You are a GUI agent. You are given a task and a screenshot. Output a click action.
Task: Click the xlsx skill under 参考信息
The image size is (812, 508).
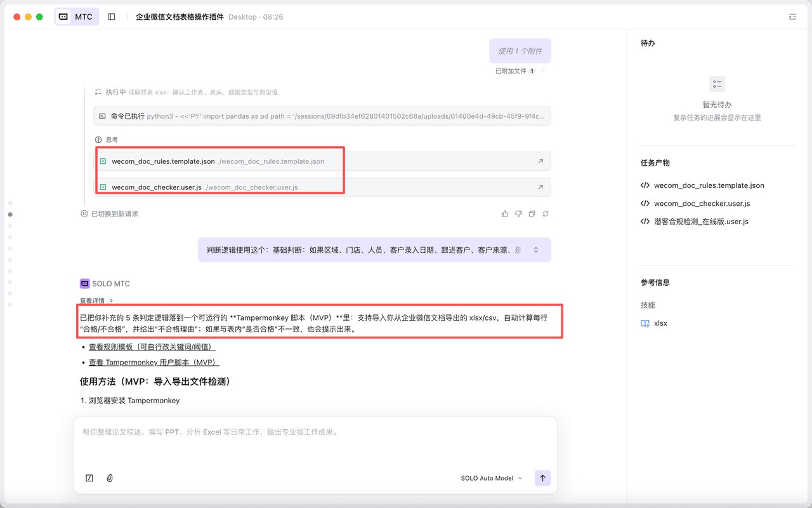[x=660, y=323]
